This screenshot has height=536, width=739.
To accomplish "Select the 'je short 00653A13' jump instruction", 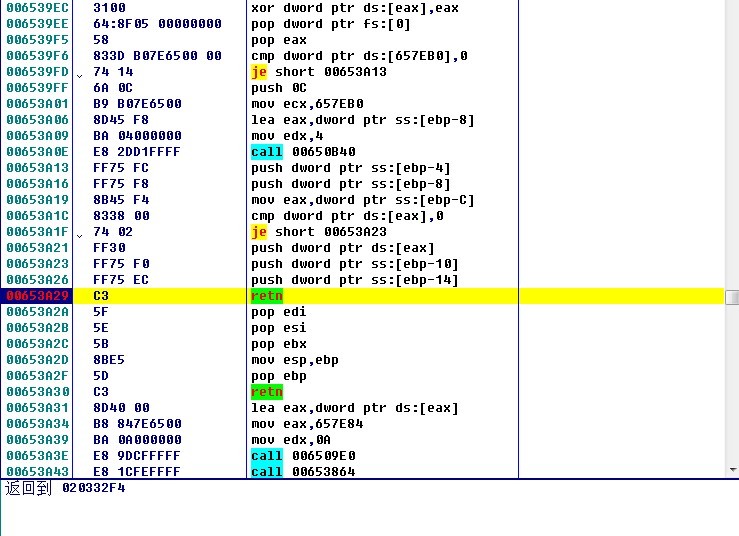I will [319, 72].
